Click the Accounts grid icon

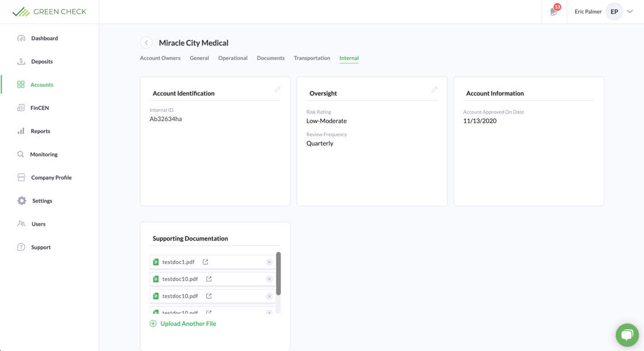pyautogui.click(x=21, y=85)
